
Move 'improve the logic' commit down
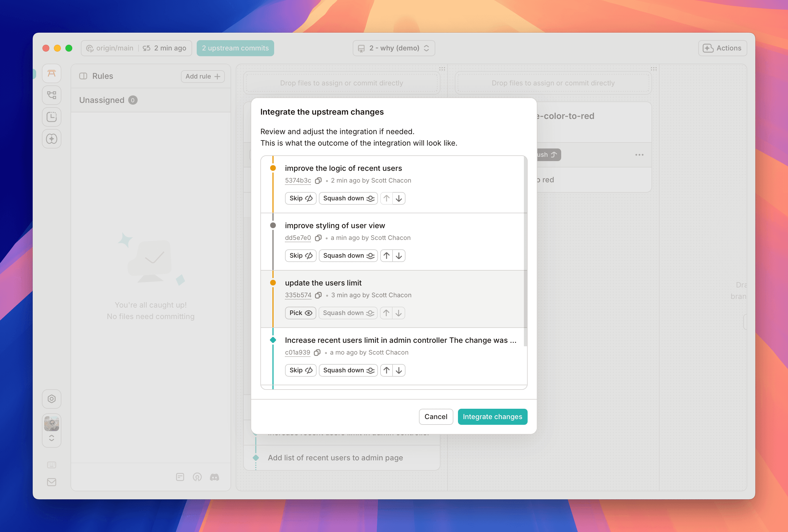click(399, 198)
